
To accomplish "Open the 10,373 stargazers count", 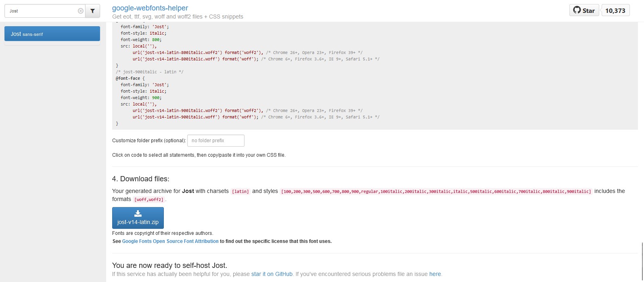I will point(615,10).
